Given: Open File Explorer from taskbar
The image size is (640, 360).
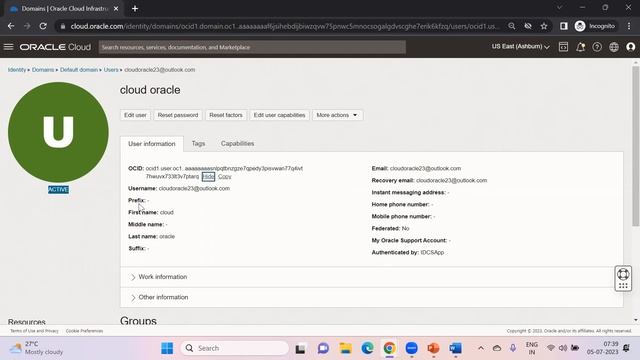Looking at the screenshot, I should point(345,348).
